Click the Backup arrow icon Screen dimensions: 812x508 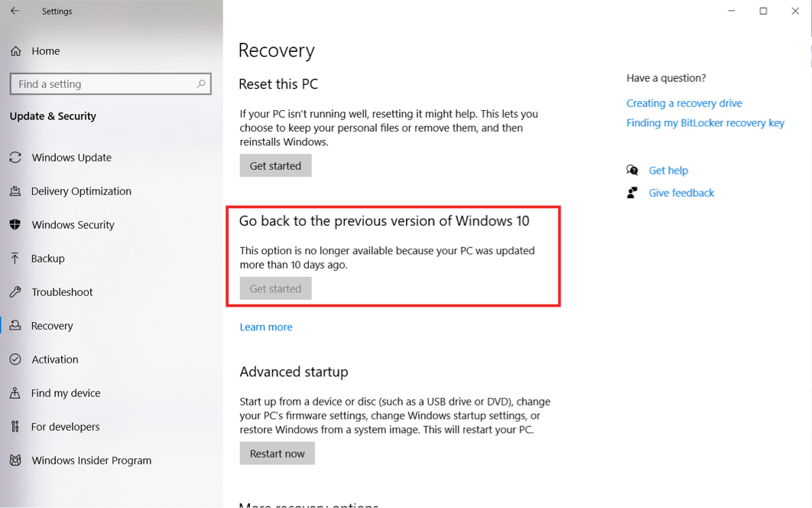point(15,259)
